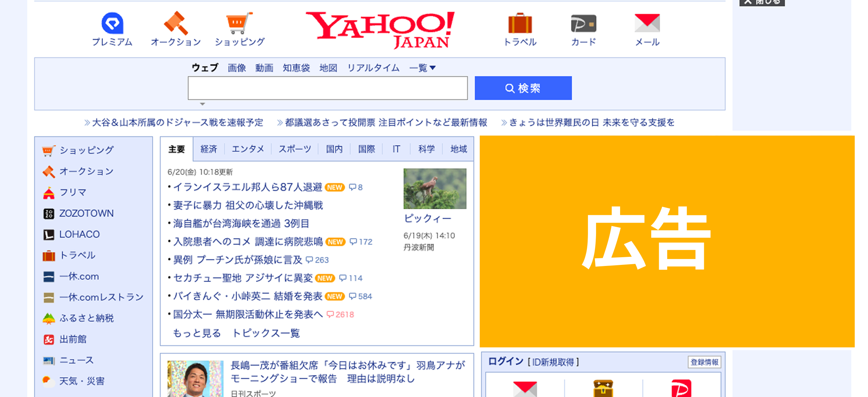This screenshot has width=868, height=397.
Task: Open 長嶋一茂が番組欠席 article headline
Action: pyautogui.click(x=348, y=372)
